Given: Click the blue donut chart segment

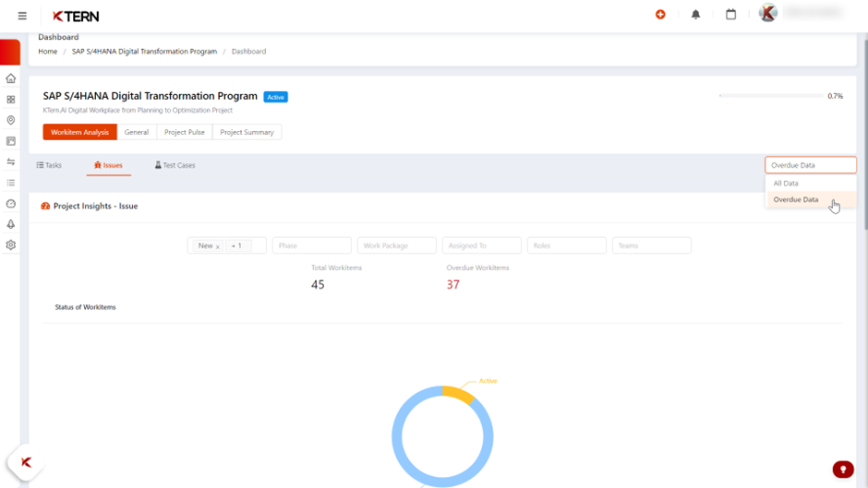Looking at the screenshot, I should (x=397, y=437).
